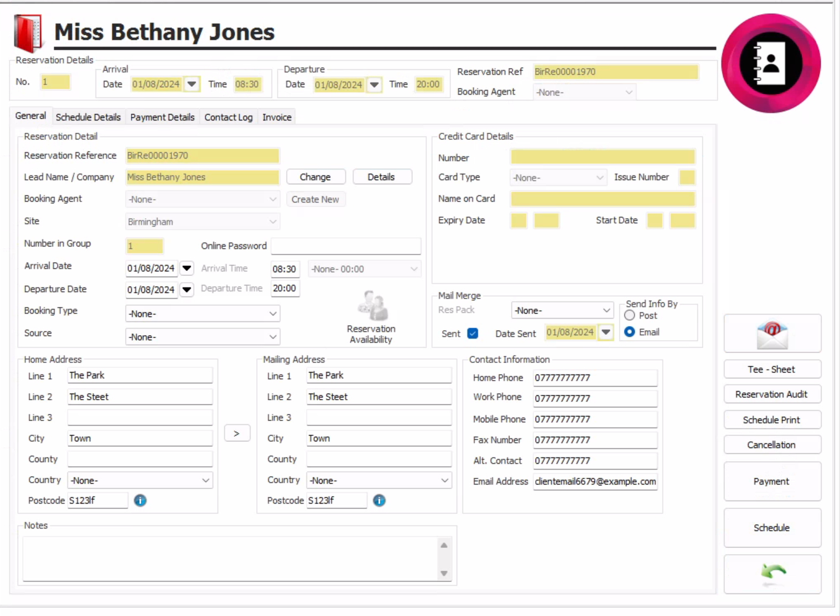Click the Notes scrollbar down arrow
The height and width of the screenshot is (616, 840).
(x=444, y=573)
